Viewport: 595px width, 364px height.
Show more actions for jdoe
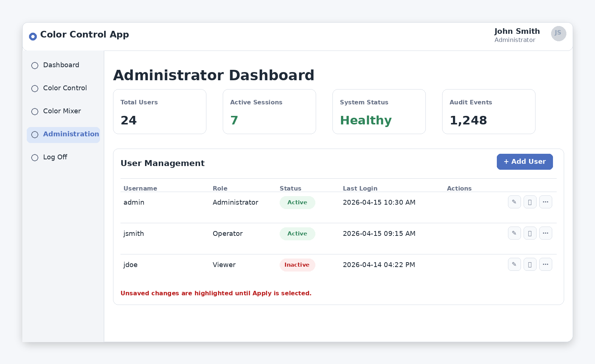click(x=546, y=264)
